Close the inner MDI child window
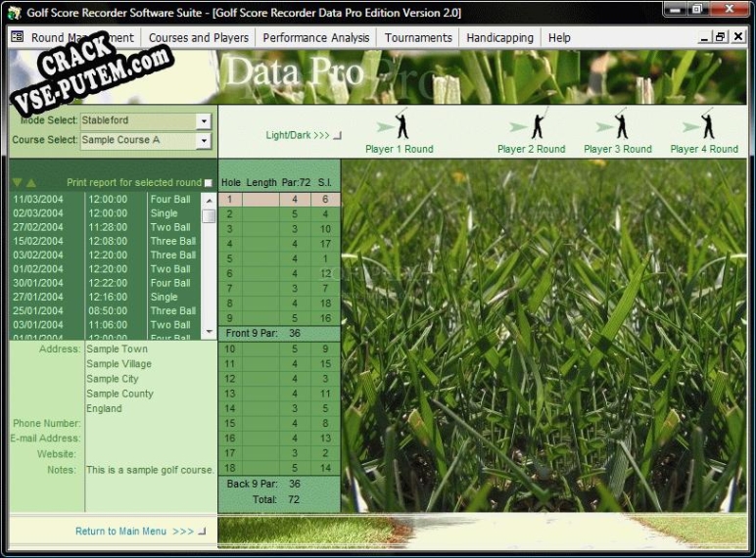 point(738,36)
